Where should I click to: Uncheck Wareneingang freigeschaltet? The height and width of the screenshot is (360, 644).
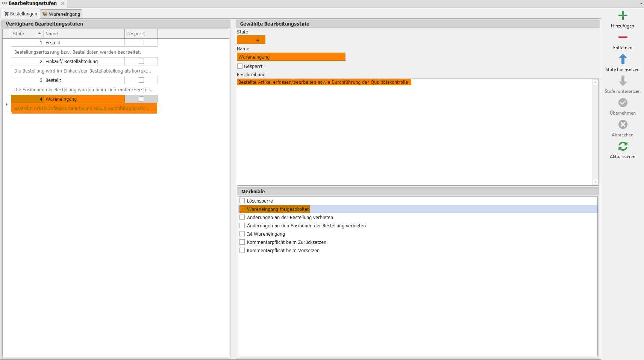[x=242, y=209]
